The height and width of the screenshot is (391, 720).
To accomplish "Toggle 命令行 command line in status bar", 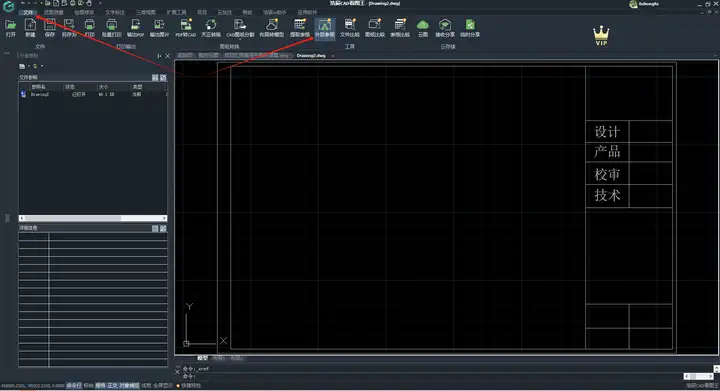I will [73, 385].
